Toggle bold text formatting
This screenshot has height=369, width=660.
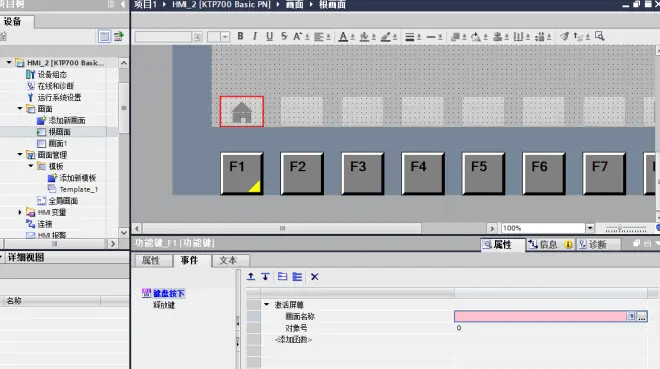[240, 36]
